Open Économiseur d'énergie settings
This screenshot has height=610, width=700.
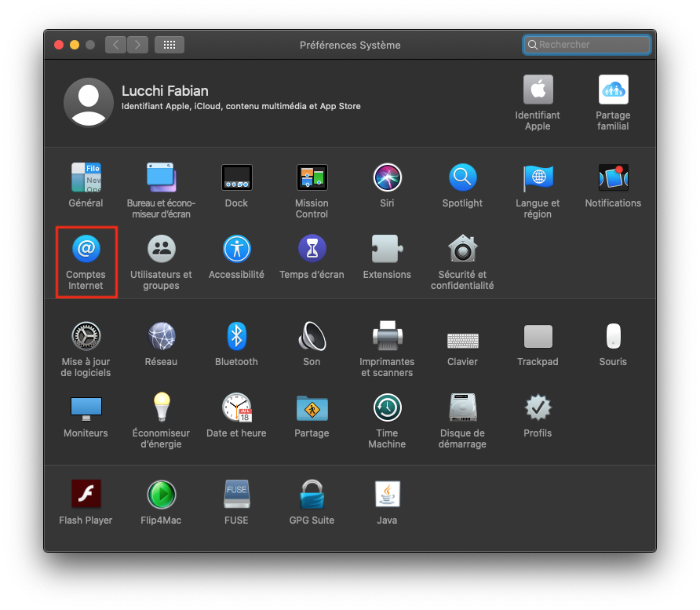(161, 408)
